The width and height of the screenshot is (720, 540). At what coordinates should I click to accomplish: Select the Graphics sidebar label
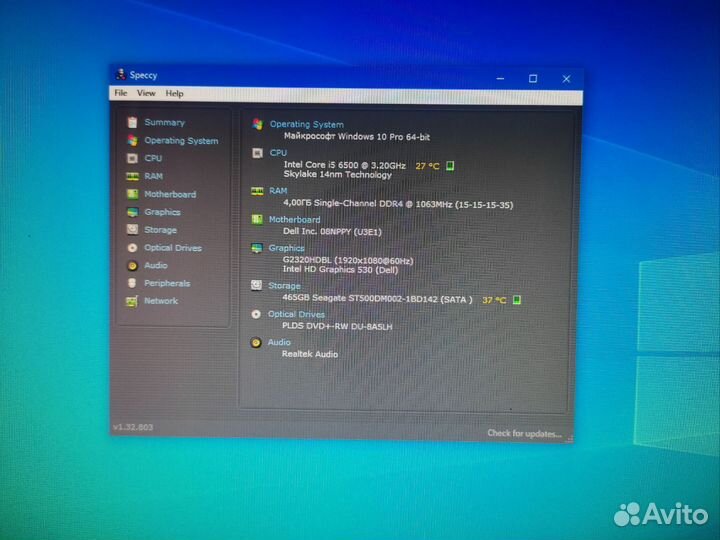[x=162, y=212]
